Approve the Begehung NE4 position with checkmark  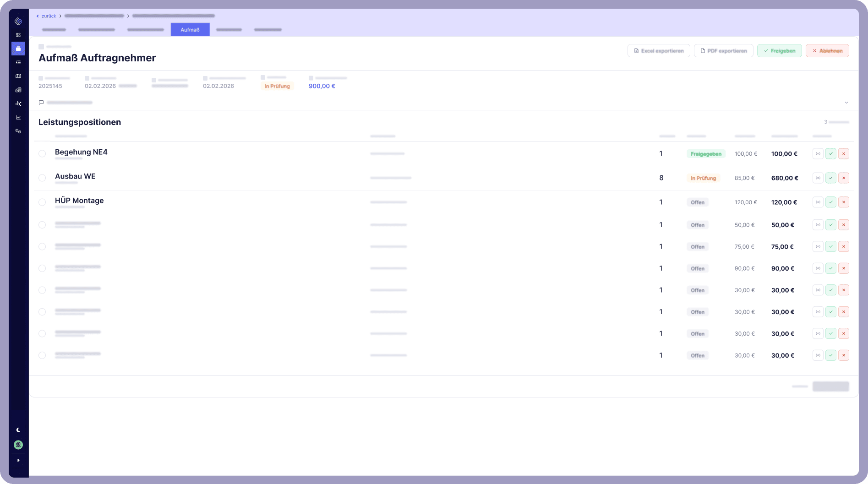click(830, 154)
